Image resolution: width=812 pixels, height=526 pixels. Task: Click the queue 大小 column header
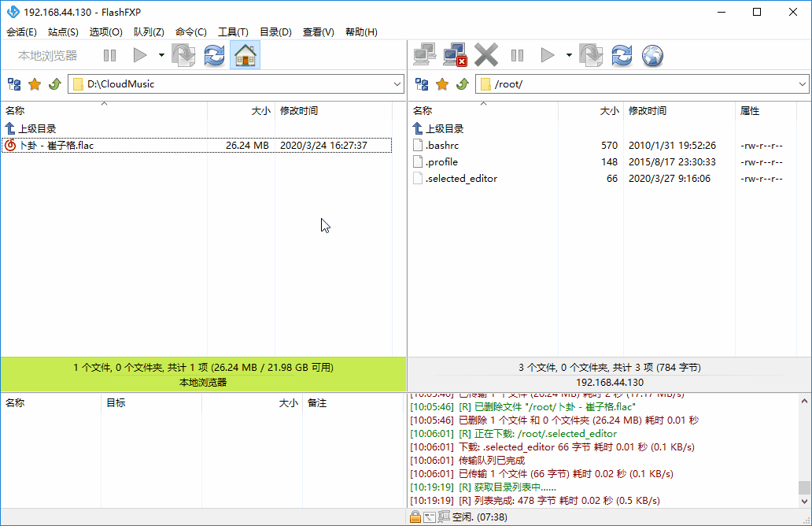253,402
